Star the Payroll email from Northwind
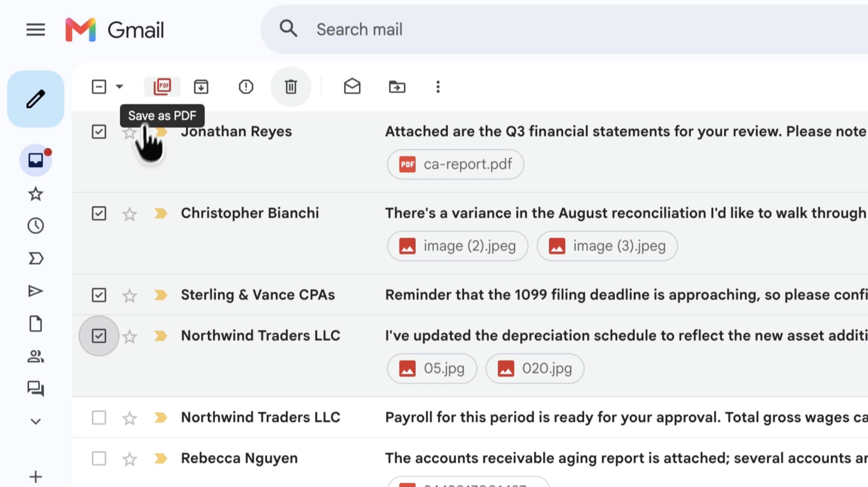Image resolution: width=868 pixels, height=487 pixels. (x=129, y=418)
